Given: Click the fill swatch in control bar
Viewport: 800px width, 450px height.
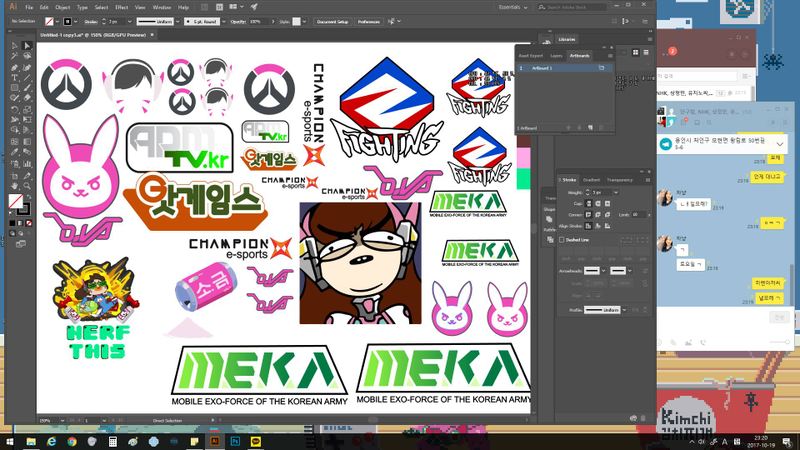Looking at the screenshot, I should pyautogui.click(x=49, y=21).
